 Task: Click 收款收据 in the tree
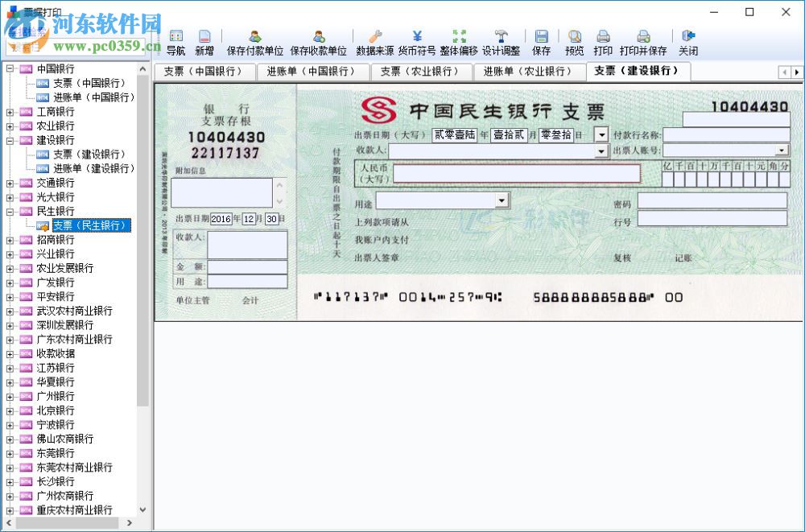click(56, 354)
